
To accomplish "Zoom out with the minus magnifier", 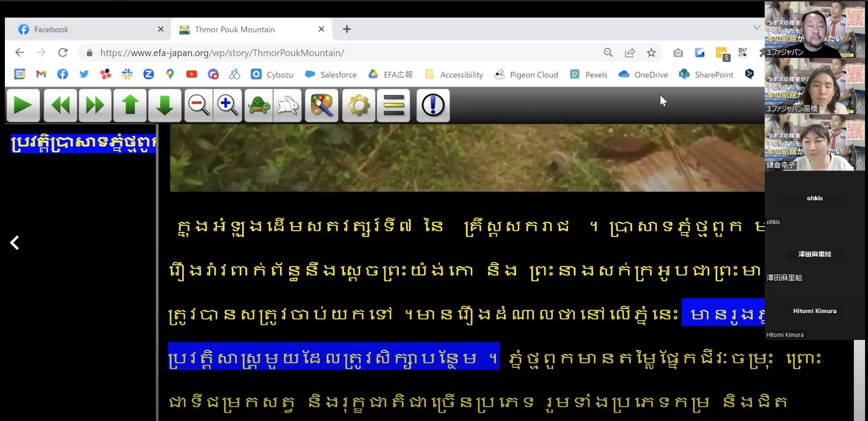I will tap(198, 105).
